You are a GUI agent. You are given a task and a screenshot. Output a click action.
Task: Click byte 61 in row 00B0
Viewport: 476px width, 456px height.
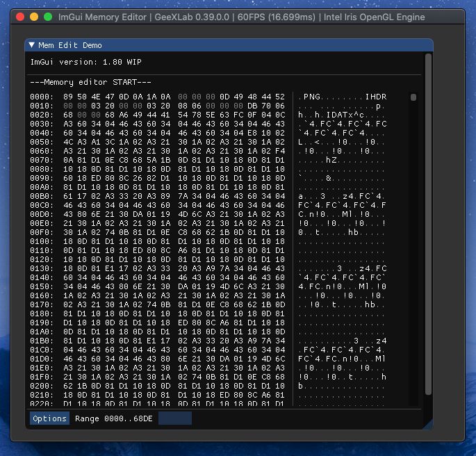[68, 196]
